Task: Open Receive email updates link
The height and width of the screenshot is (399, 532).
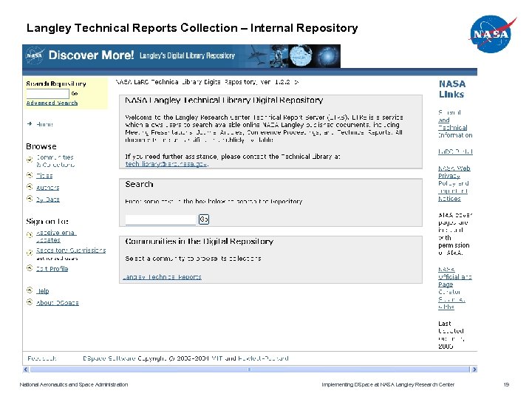Action: (56, 236)
